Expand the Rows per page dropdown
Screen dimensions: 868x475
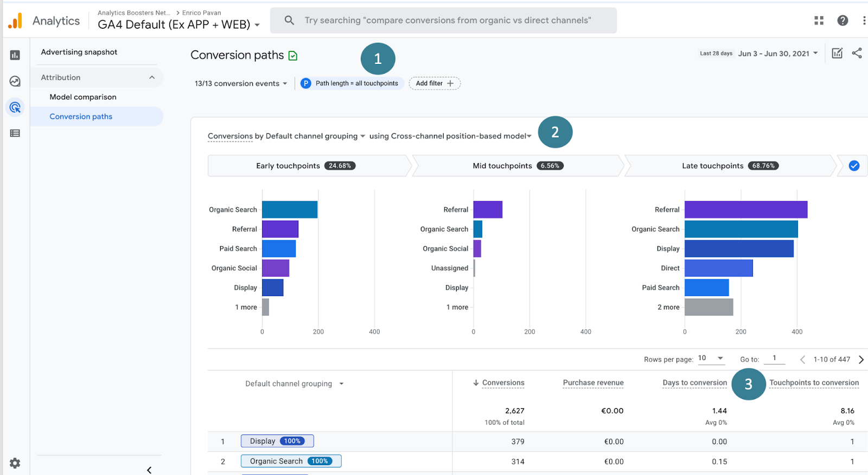(x=711, y=358)
